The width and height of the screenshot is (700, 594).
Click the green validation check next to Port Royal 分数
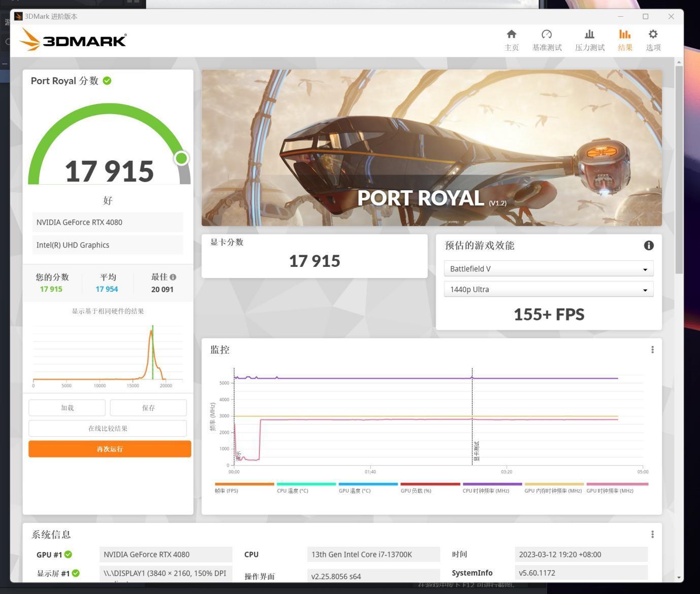pos(107,81)
